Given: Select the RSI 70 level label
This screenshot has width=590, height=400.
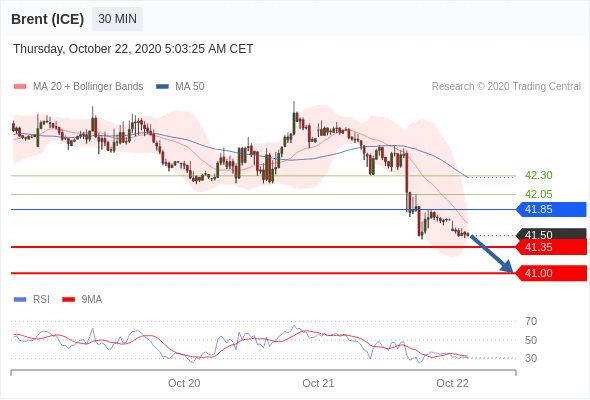Looking at the screenshot, I should click(531, 321).
